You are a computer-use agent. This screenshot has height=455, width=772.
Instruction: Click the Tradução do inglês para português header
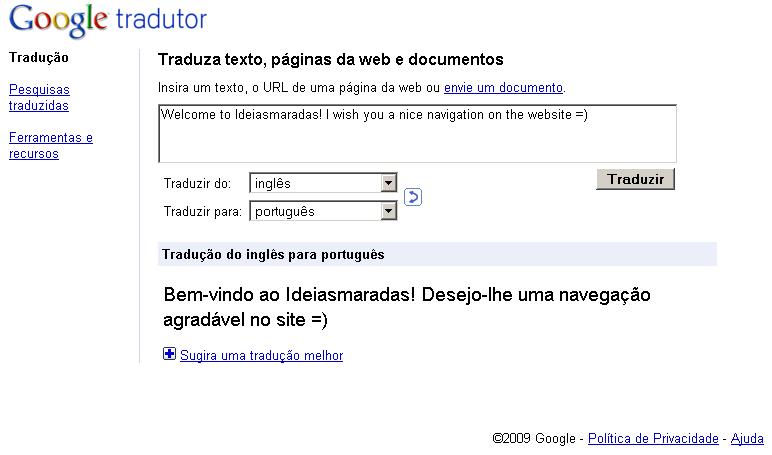[x=437, y=254]
